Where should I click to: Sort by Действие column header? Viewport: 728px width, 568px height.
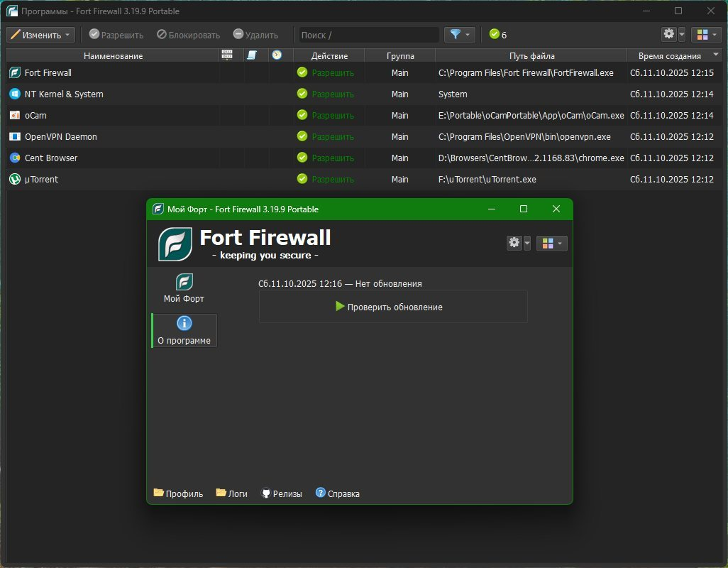click(x=329, y=55)
